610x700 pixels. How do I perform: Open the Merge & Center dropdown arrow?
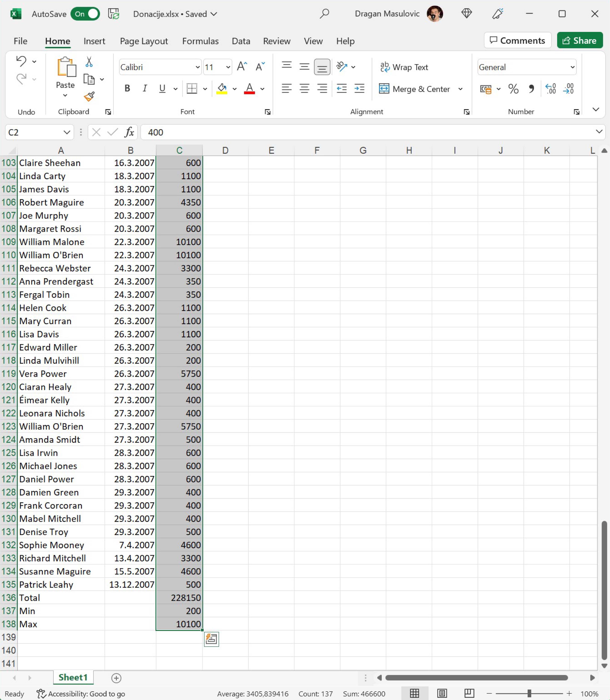460,89
